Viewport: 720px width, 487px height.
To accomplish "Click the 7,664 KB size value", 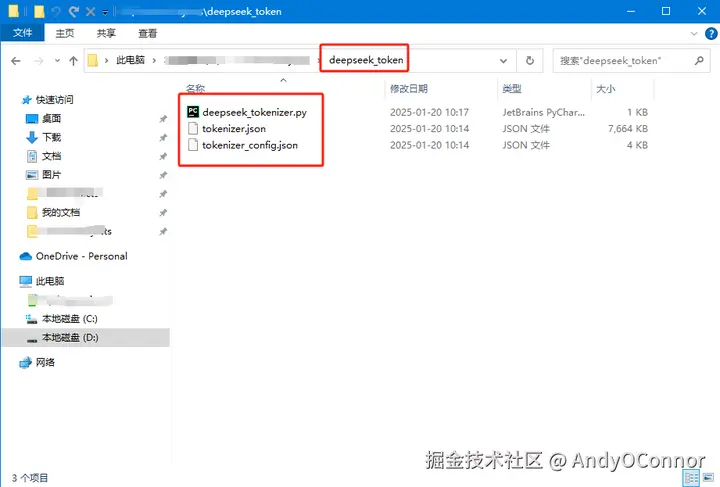I will click(628, 129).
